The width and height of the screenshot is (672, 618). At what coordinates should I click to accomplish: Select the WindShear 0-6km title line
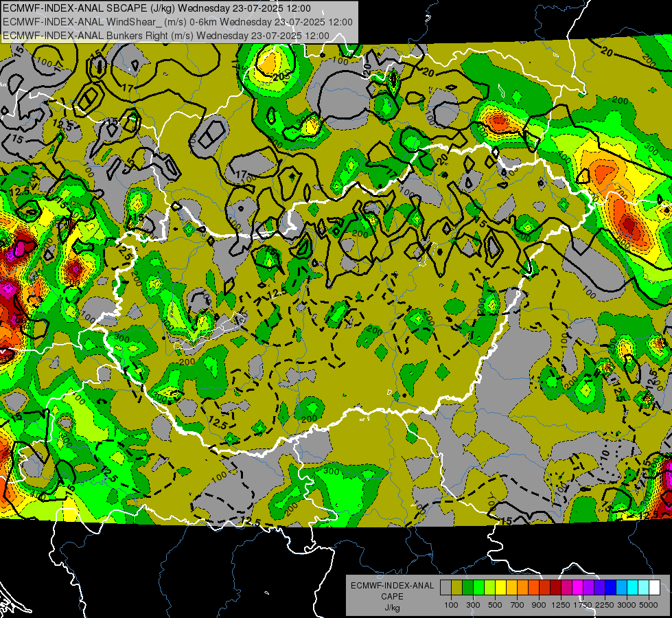177,22
